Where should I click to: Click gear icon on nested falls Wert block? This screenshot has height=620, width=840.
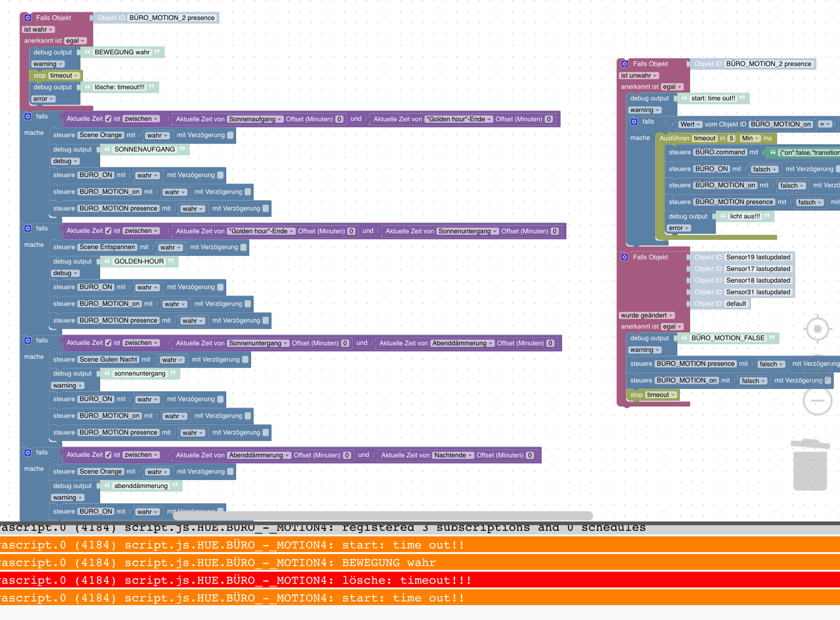pos(634,121)
